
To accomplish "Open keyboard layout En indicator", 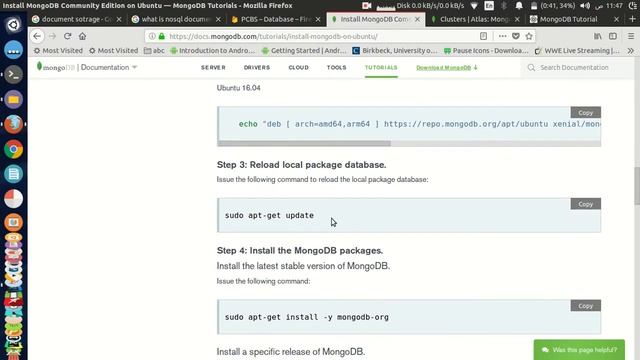I will click(x=489, y=6).
